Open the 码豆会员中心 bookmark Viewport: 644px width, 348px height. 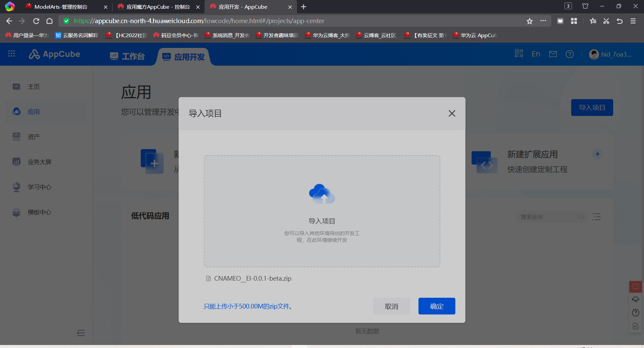175,35
